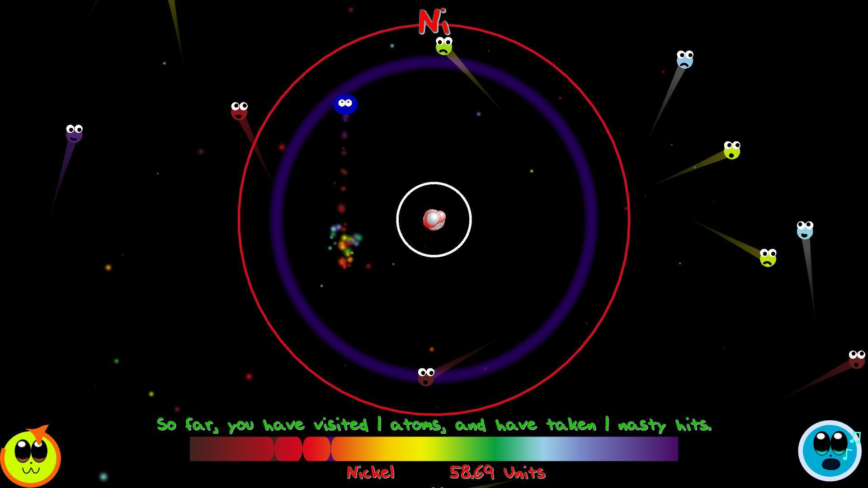
Task: Click the 'Nickel' element name label
Action: point(371,473)
